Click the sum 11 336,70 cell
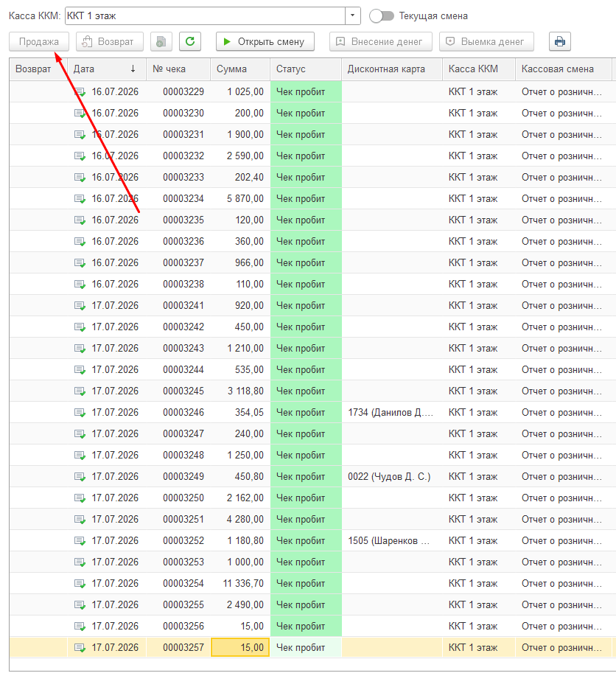The height and width of the screenshot is (673, 616). pos(240,583)
